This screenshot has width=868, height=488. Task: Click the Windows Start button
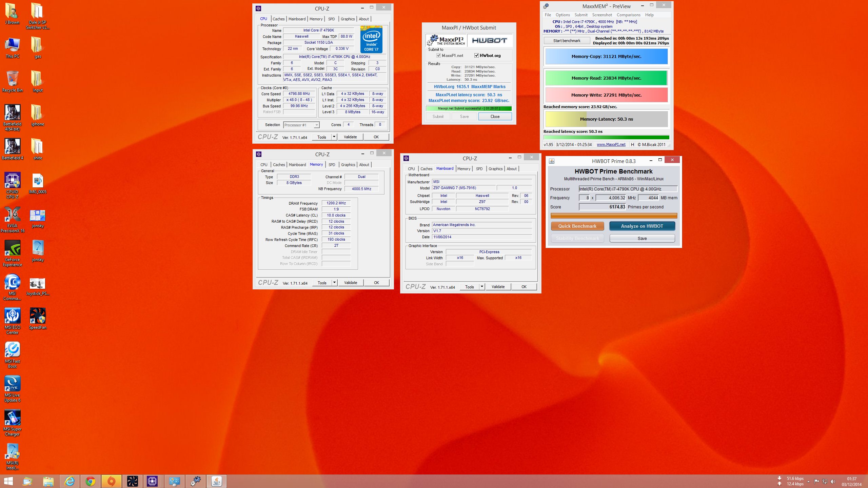[8, 481]
